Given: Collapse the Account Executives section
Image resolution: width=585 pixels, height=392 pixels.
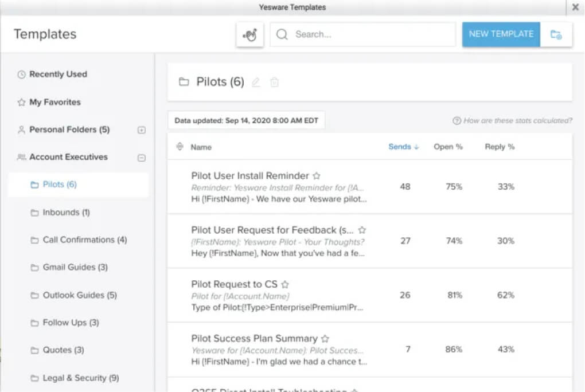Looking at the screenshot, I should click(x=142, y=158).
